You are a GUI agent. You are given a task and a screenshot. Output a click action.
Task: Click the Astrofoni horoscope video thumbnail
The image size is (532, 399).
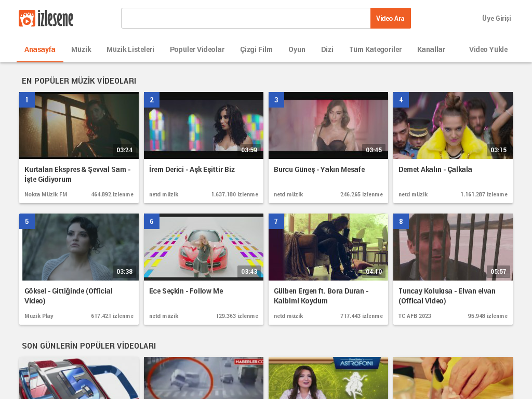click(328, 378)
